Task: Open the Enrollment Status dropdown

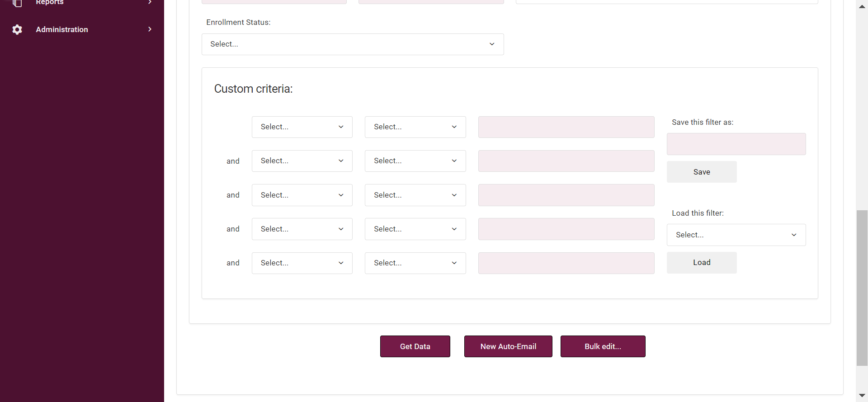Action: click(x=352, y=44)
